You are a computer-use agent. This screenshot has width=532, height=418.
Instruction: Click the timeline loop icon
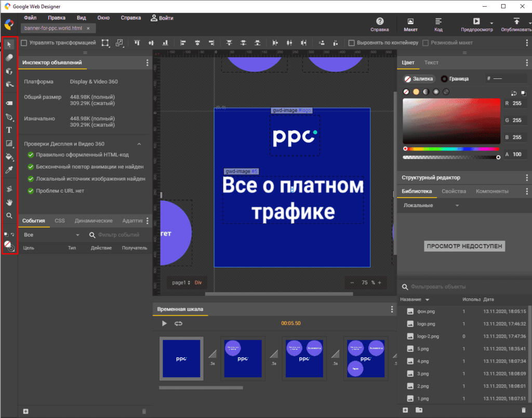click(x=179, y=323)
